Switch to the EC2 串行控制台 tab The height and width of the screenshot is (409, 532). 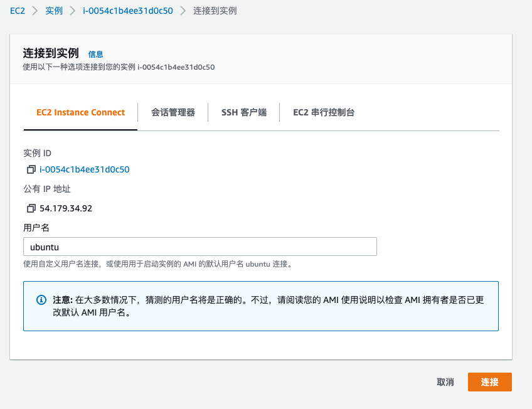(323, 112)
